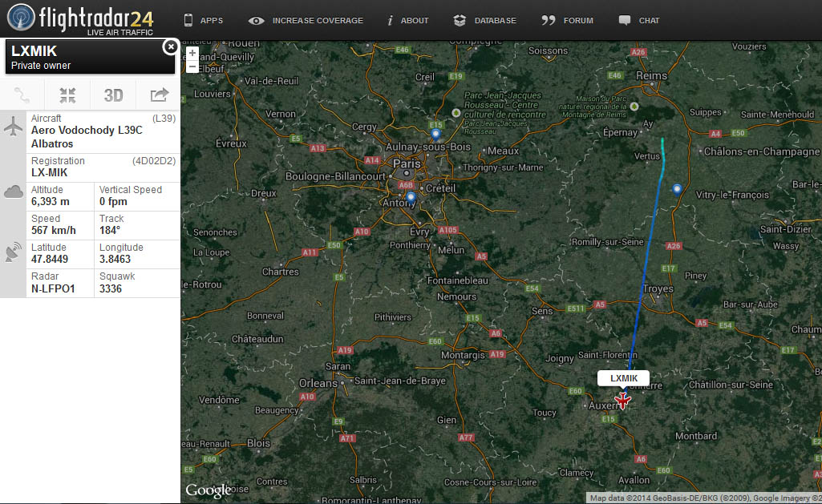Screen dimensions: 822x504
Task: Click squawk value 3336
Action: click(x=111, y=288)
